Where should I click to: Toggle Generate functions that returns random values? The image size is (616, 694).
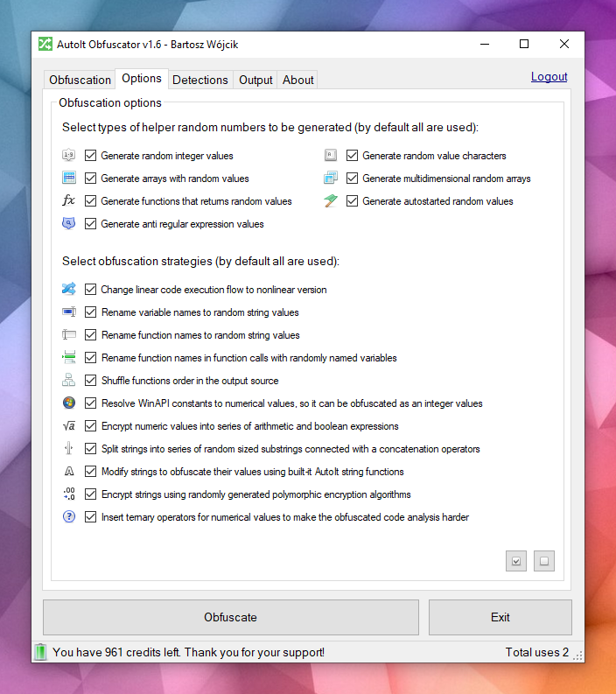coord(90,201)
